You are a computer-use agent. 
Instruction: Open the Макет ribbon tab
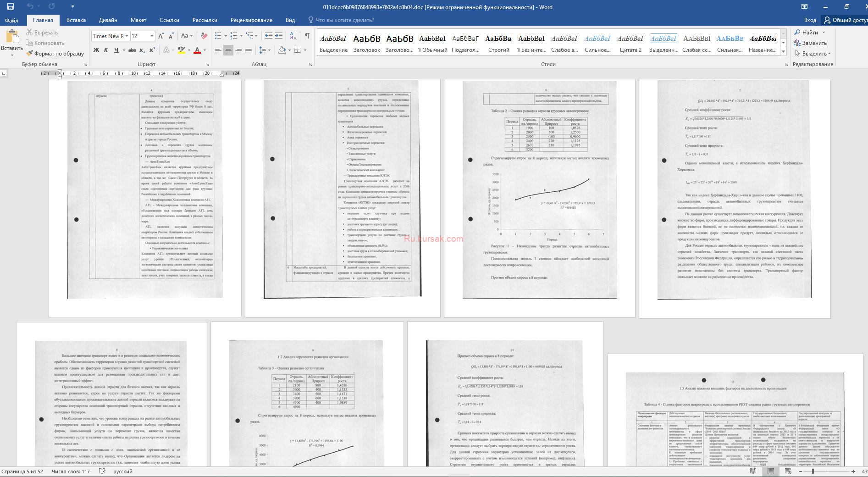(138, 20)
